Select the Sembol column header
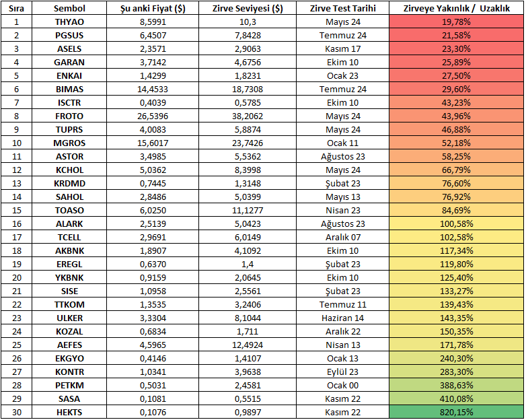Image resolution: width=526 pixels, height=420 pixels. pyautogui.click(x=69, y=8)
